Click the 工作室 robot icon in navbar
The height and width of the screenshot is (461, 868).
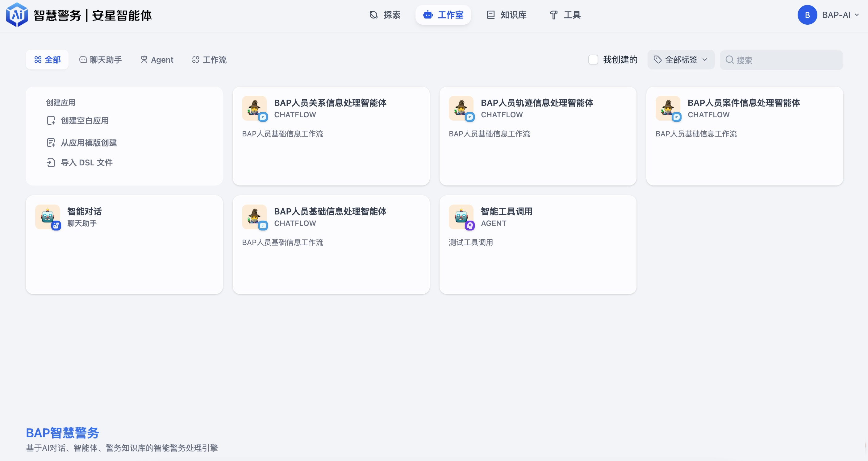(x=428, y=15)
